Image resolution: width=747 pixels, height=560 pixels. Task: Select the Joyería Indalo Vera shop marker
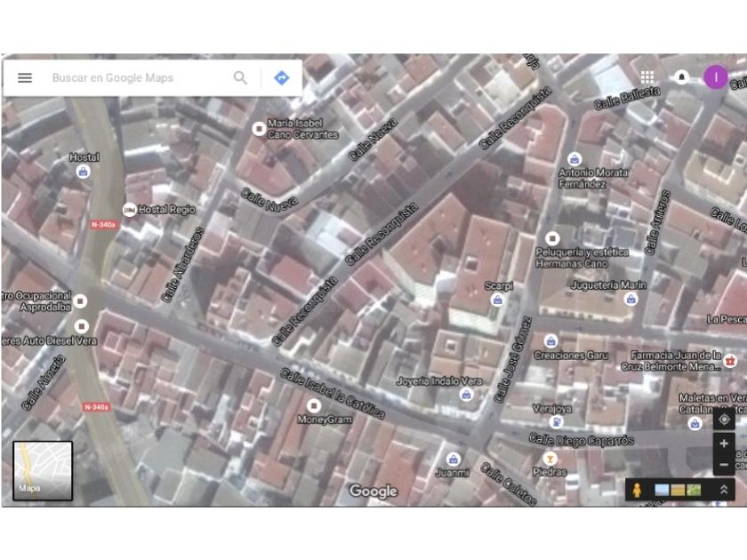tap(466, 395)
